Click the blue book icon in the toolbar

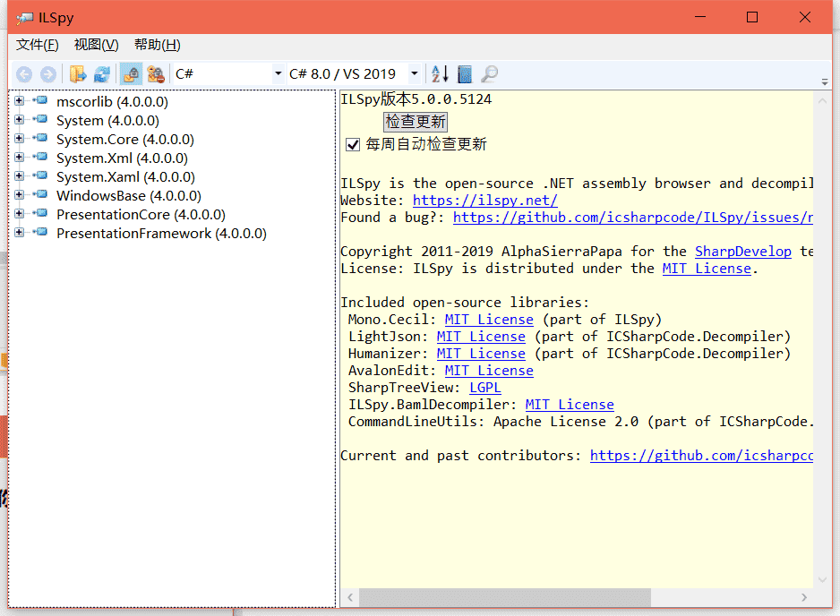click(x=465, y=74)
